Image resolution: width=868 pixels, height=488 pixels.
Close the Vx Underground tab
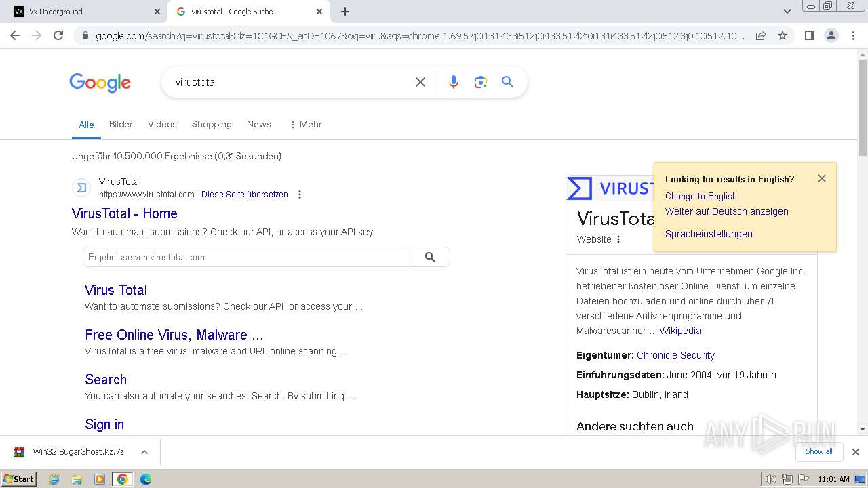[157, 12]
